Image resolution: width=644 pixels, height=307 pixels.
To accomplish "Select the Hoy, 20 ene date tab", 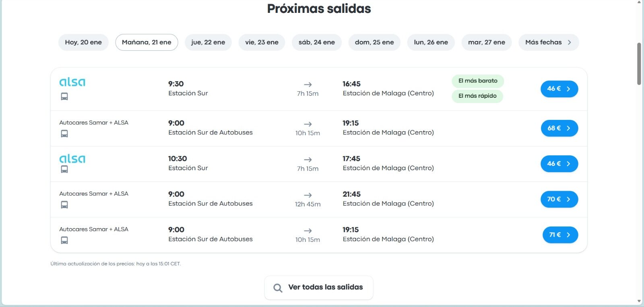I will 83,42.
